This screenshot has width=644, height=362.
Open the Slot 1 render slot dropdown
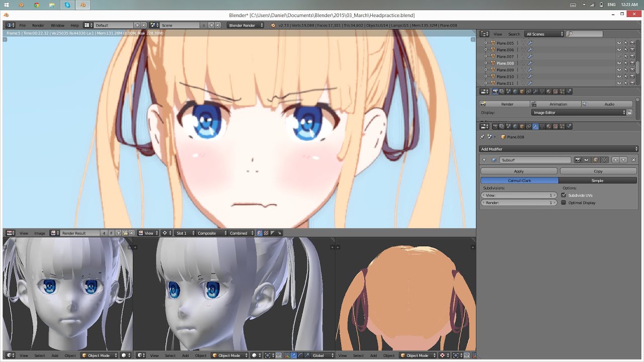(185, 233)
